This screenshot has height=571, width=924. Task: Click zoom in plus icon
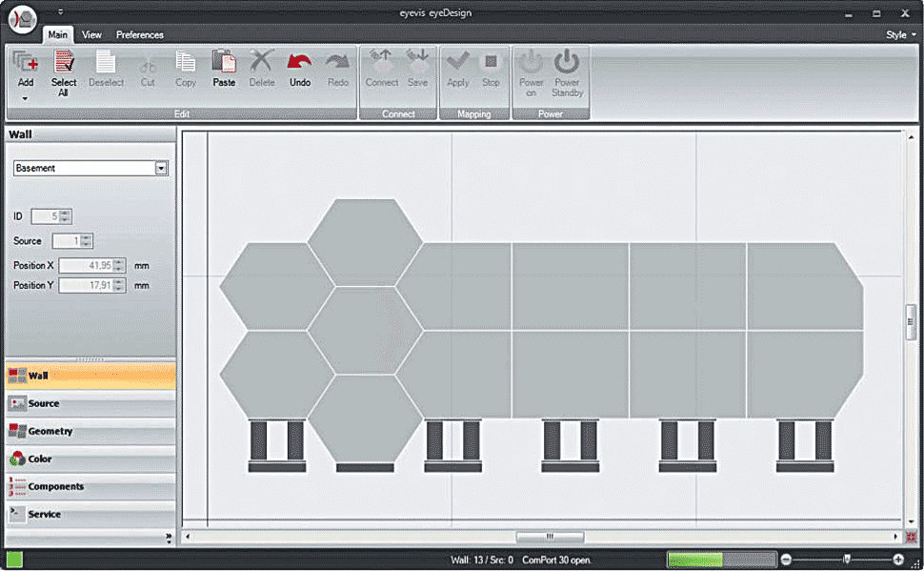coord(898,560)
